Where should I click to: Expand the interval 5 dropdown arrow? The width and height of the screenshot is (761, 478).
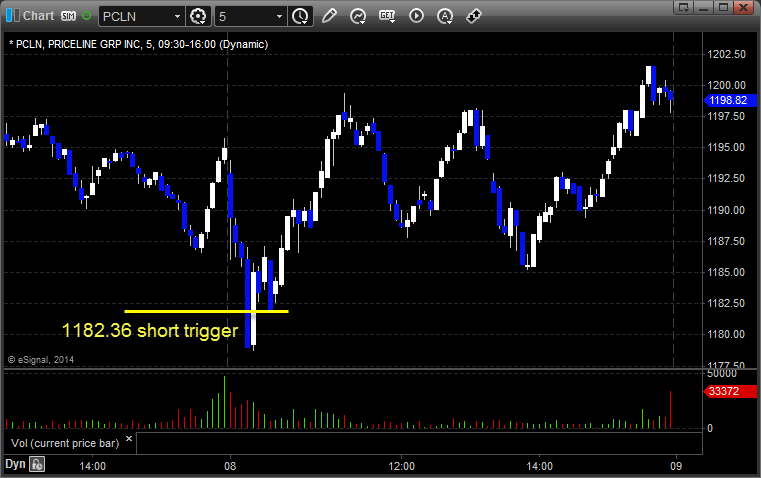click(x=279, y=16)
